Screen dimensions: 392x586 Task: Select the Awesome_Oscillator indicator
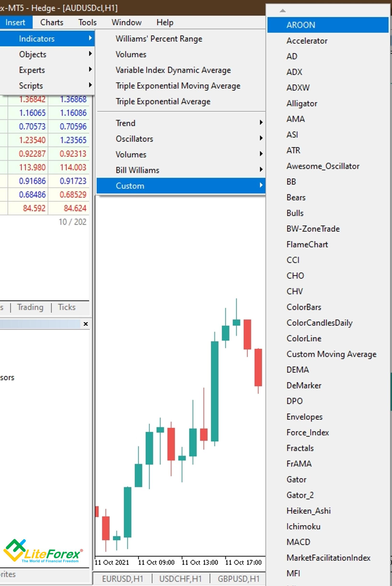point(323,166)
